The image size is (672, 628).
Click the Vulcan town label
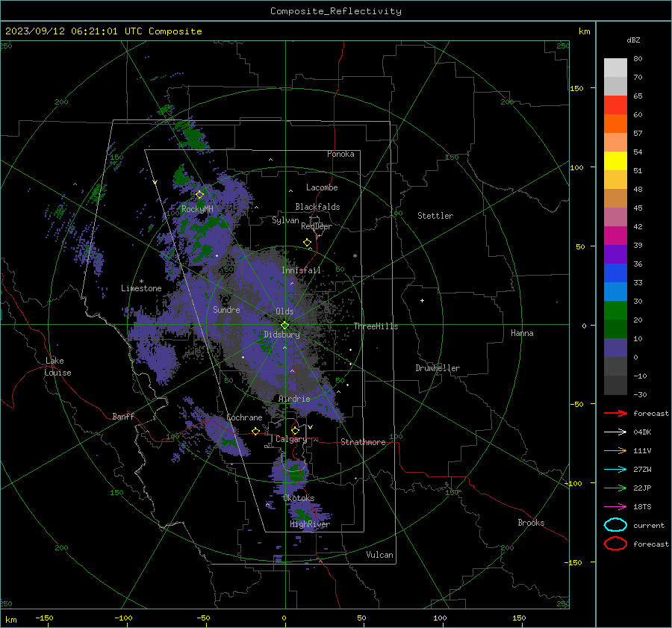pyautogui.click(x=379, y=555)
